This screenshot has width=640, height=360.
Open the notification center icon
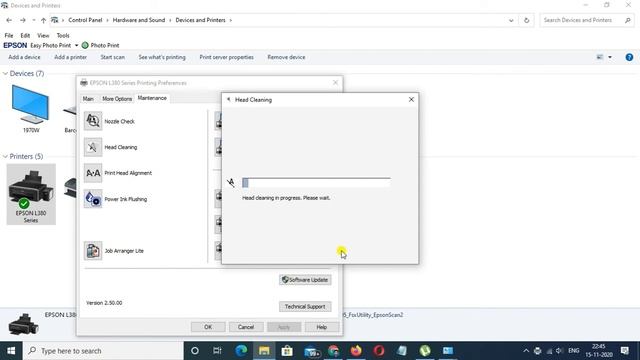point(624,351)
